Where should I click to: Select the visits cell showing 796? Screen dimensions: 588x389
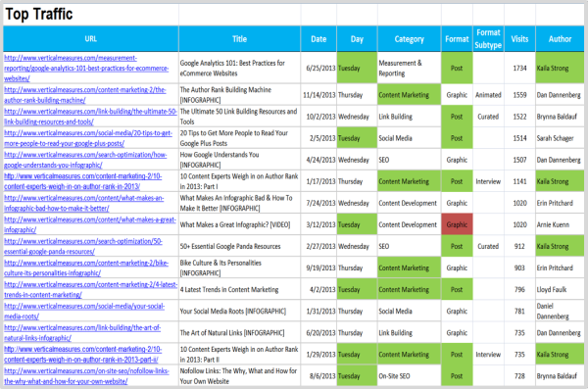[519, 290]
